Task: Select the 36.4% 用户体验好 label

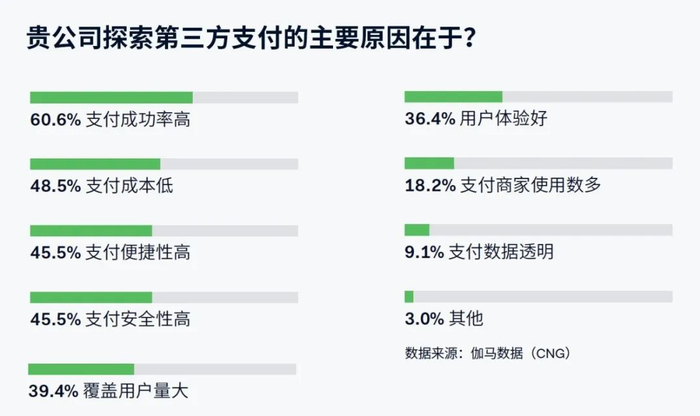Action: click(x=476, y=119)
